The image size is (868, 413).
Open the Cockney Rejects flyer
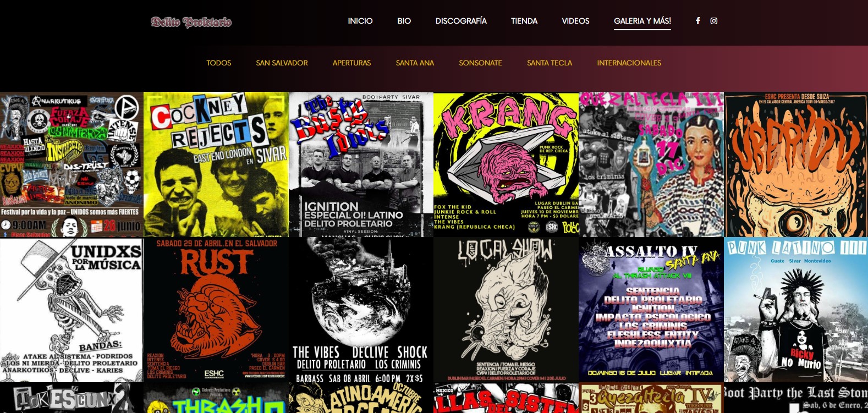[216, 164]
